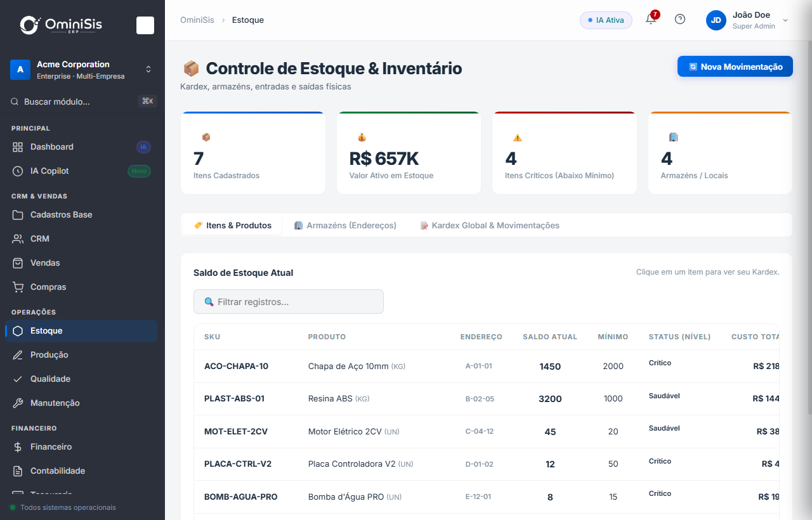Sort by SKU column header
Image resolution: width=812 pixels, height=520 pixels.
[213, 337]
